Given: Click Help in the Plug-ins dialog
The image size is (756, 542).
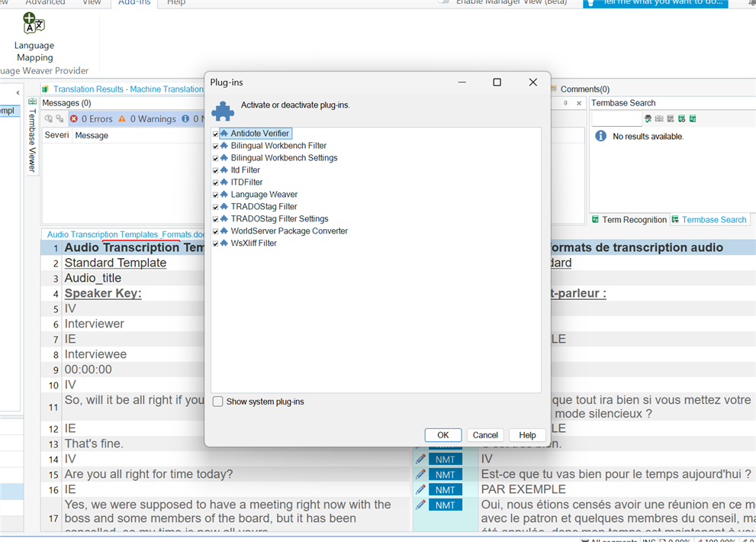Looking at the screenshot, I should (527, 435).
